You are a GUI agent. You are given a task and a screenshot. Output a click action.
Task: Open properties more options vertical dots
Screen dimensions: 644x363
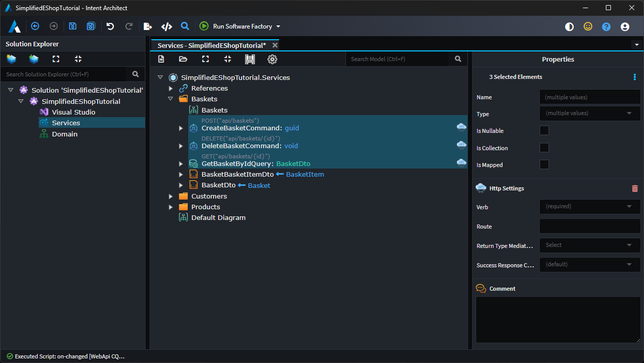pyautogui.click(x=634, y=77)
